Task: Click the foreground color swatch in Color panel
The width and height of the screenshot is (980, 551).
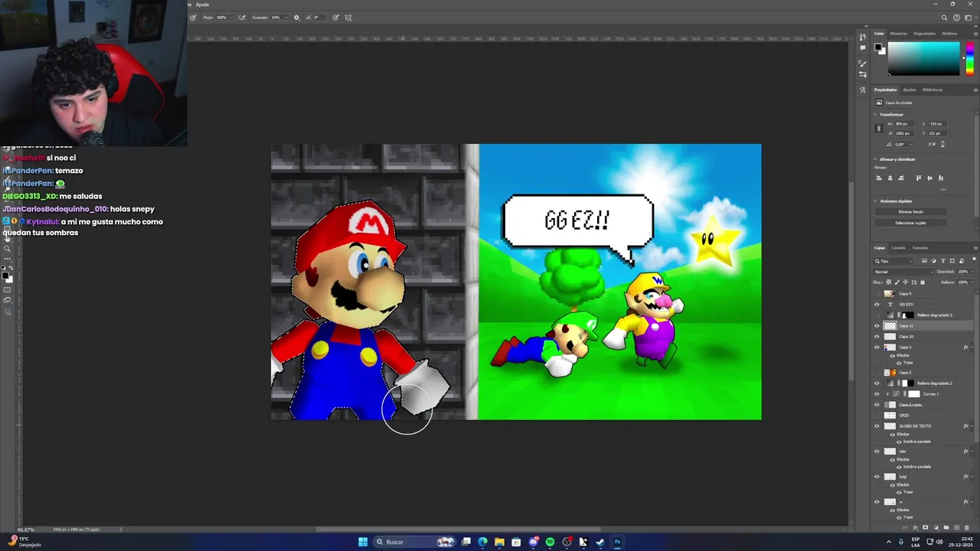Action: pyautogui.click(x=878, y=47)
